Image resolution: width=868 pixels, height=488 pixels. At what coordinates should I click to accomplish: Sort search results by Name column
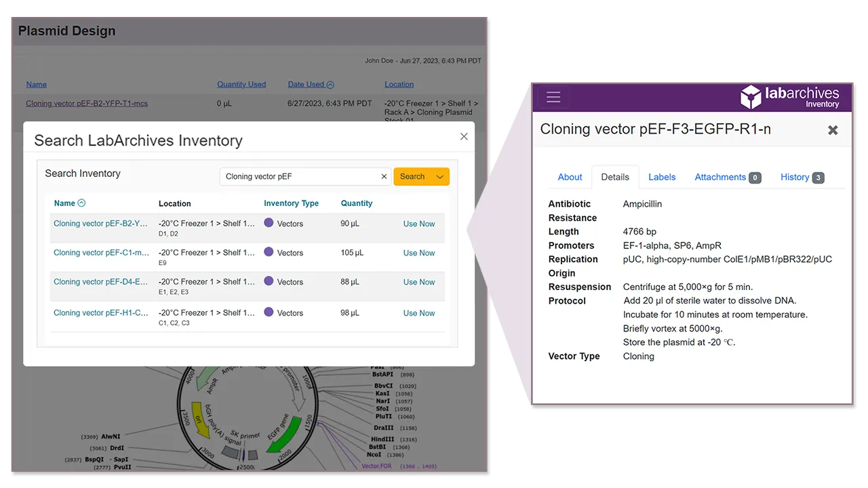[70, 203]
